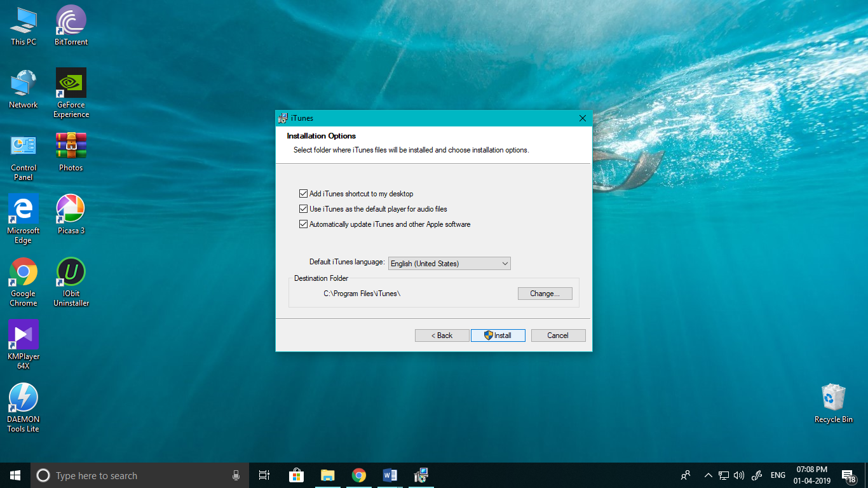Click the Cortana microphone icon
The image size is (868, 488).
click(236, 475)
